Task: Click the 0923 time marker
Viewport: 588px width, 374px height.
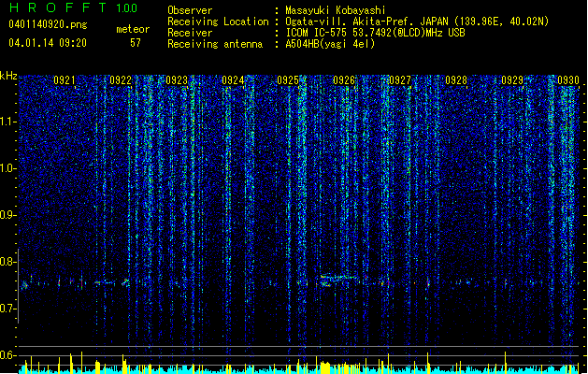Action: pyautogui.click(x=177, y=80)
